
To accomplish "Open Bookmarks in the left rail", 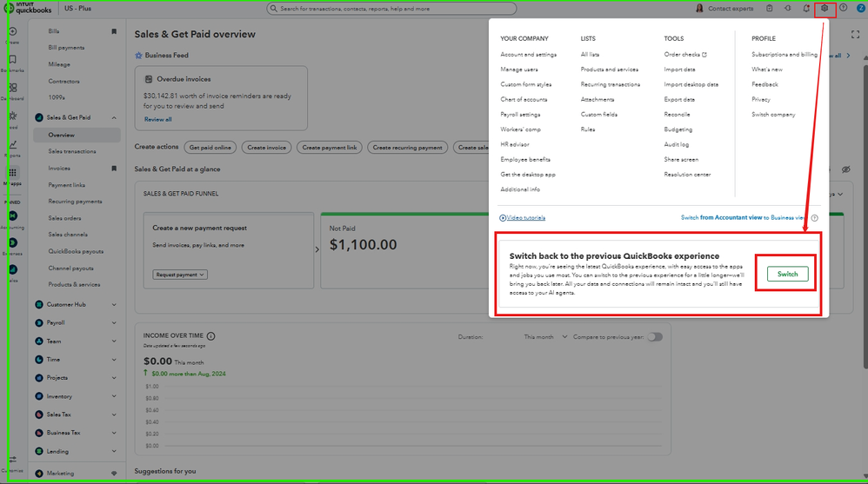I will (12, 59).
